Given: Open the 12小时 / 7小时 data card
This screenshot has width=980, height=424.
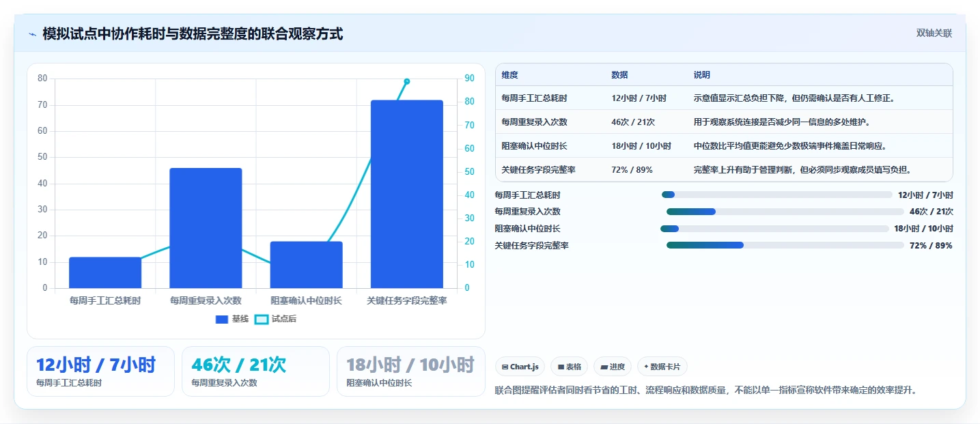Looking at the screenshot, I should 100,371.
